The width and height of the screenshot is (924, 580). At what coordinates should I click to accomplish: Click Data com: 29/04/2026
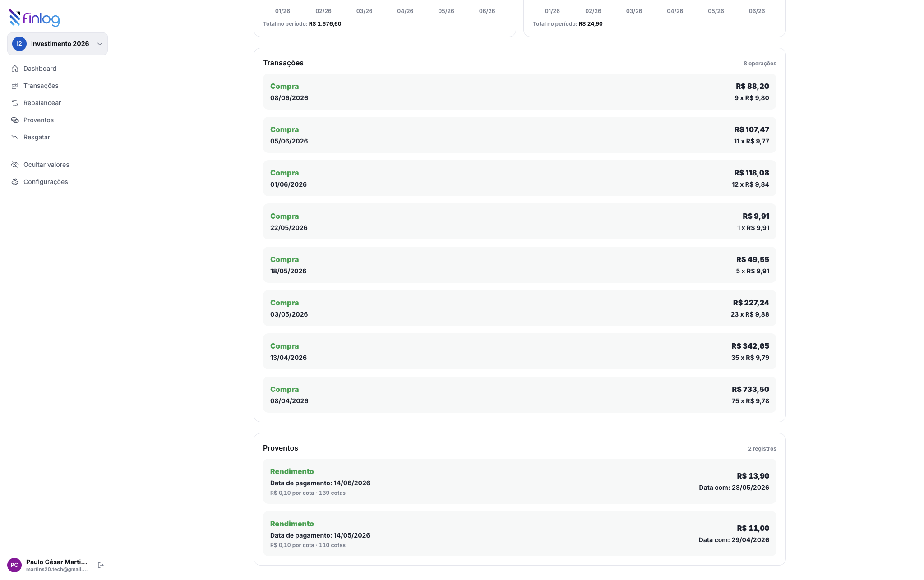[x=734, y=540]
